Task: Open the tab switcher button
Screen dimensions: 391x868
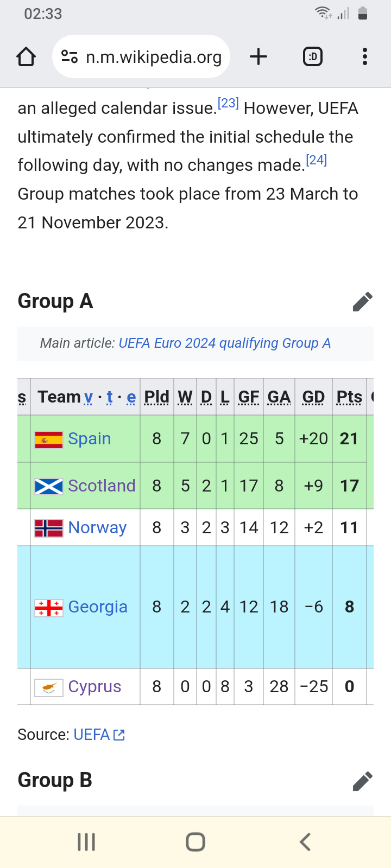Action: click(312, 56)
